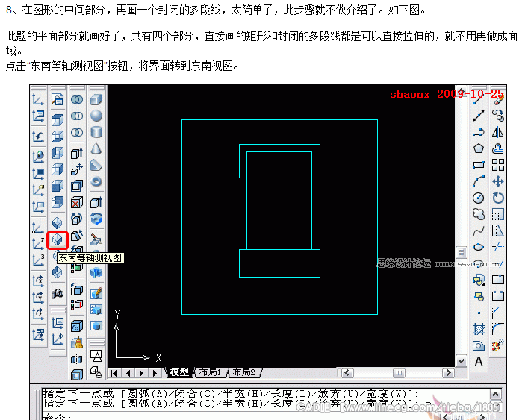Switch to the 模型 tab

pyautogui.click(x=179, y=372)
